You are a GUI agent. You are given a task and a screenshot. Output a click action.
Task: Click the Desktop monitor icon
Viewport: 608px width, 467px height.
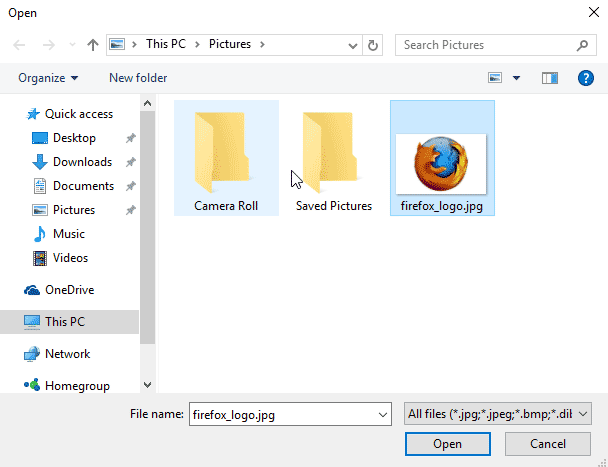pyautogui.click(x=40, y=138)
